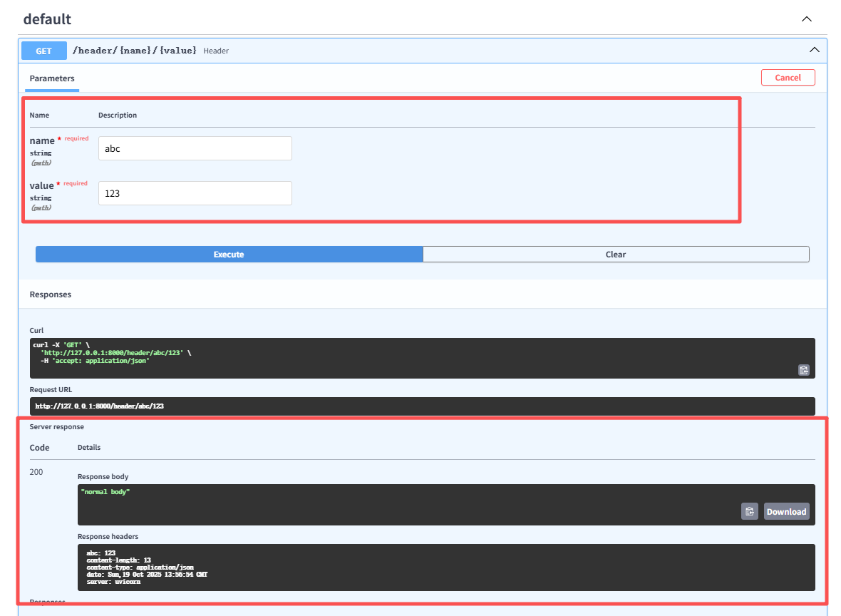Click the content-length: 13 header line
Viewport: 841px width, 616px height.
(x=118, y=560)
